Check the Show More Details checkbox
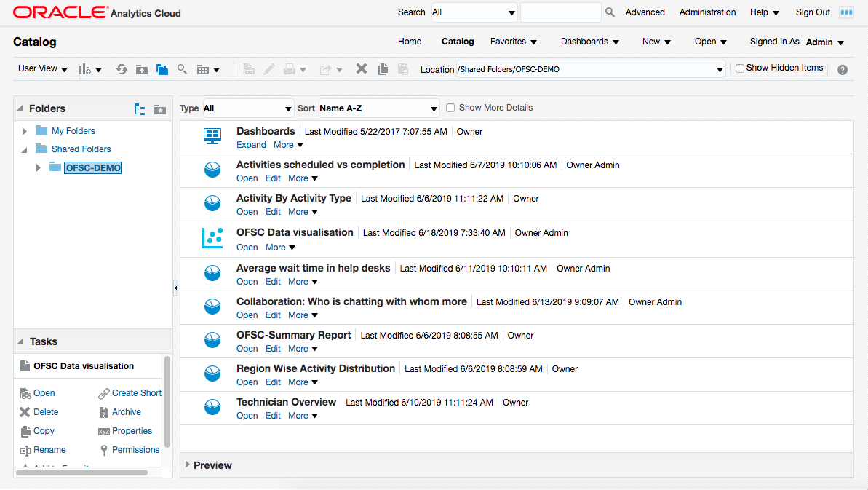This screenshot has height=490, width=868. click(x=450, y=108)
